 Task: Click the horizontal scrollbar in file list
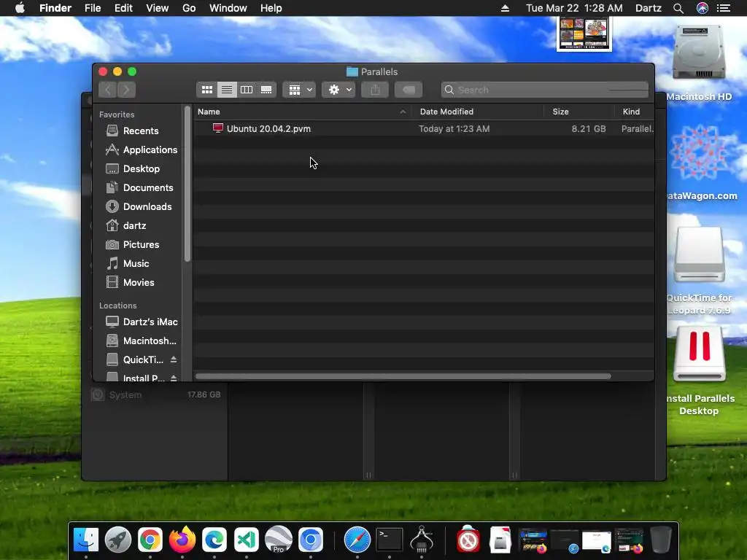tap(403, 376)
